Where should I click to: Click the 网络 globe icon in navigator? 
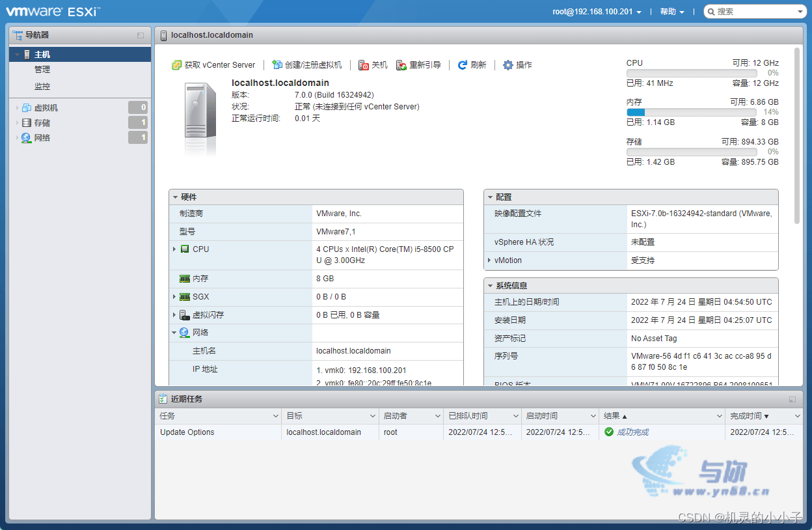coord(27,138)
